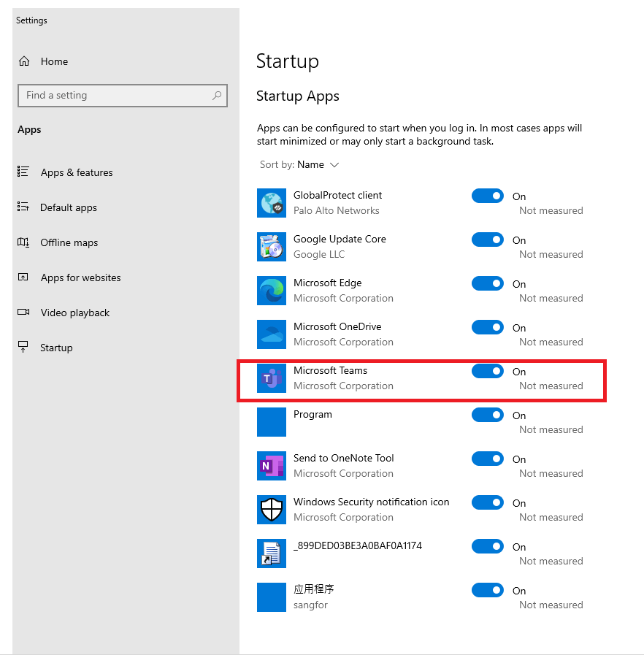Click the search magnifier icon
This screenshot has width=644, height=655.
pos(217,96)
